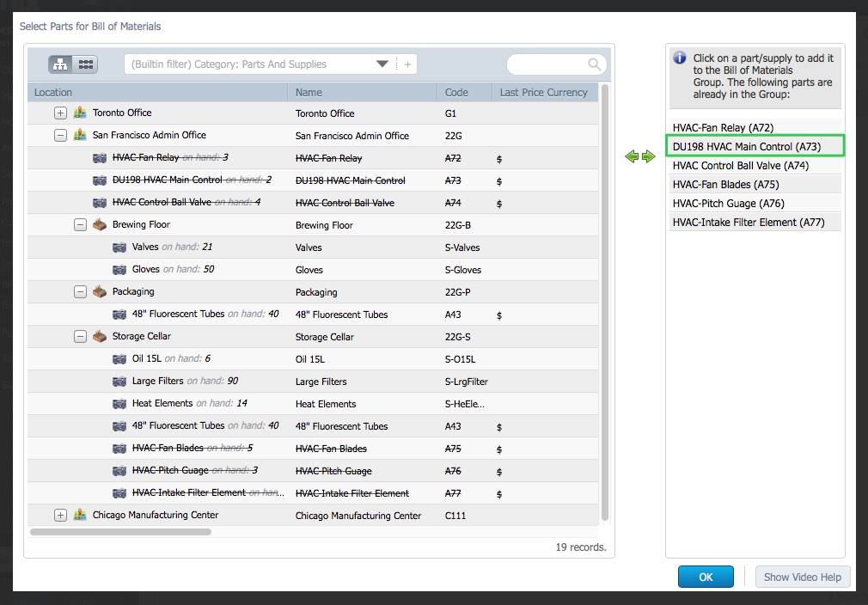Click the S-O15L code cell
Image resolution: width=868 pixels, height=605 pixels.
(x=460, y=359)
